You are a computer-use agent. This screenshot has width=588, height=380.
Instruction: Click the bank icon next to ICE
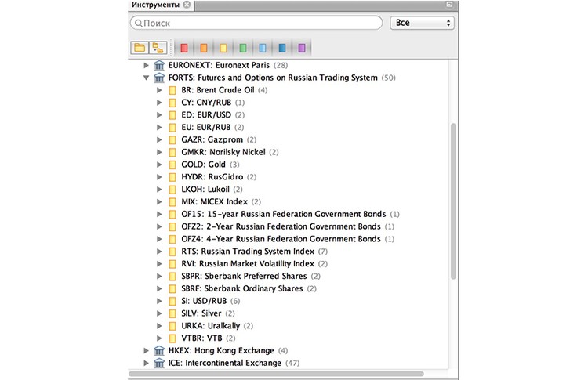click(x=159, y=363)
